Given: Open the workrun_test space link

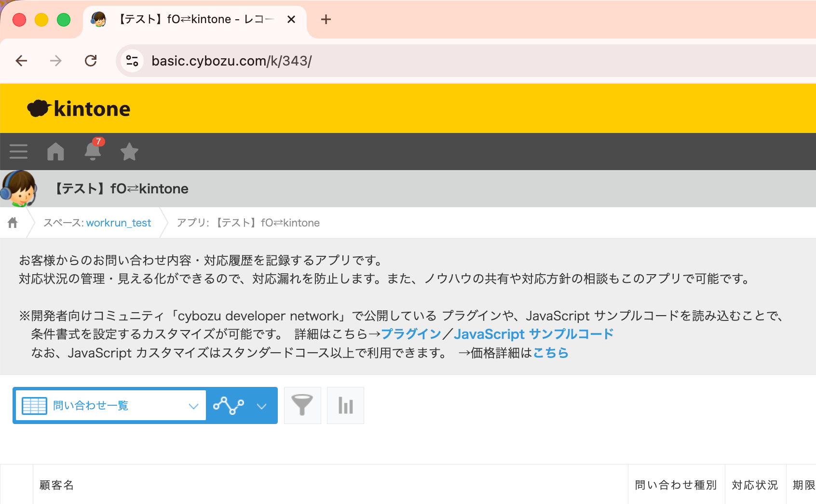Looking at the screenshot, I should pyautogui.click(x=118, y=223).
